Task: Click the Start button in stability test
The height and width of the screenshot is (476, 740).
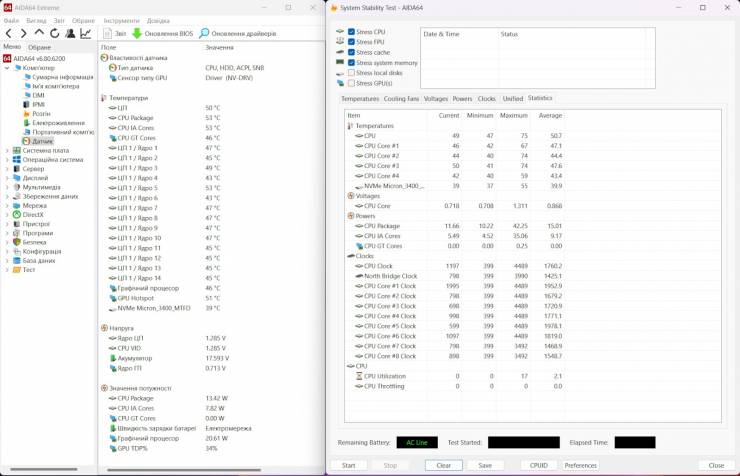Action: coord(349,465)
